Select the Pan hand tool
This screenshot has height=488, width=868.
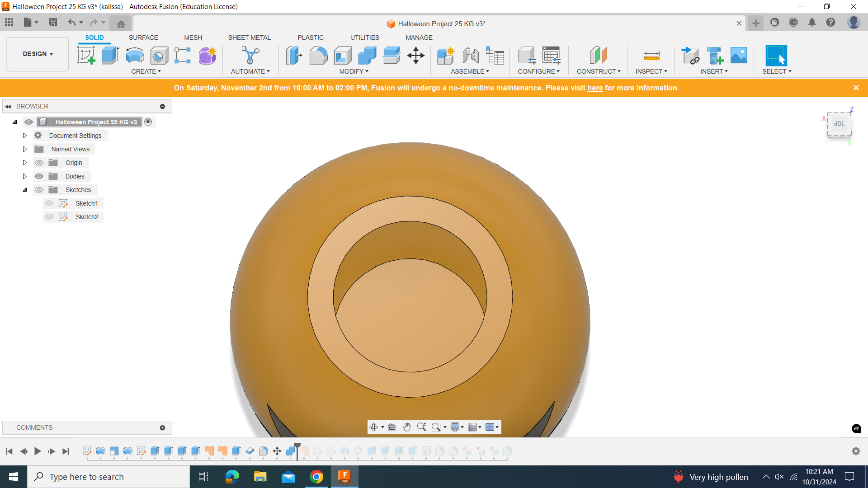(407, 427)
